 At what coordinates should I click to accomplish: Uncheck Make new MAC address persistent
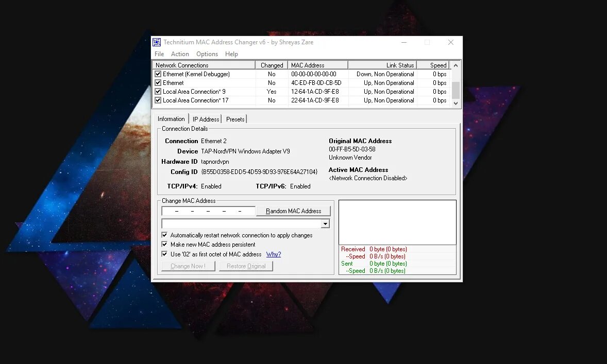[164, 245]
